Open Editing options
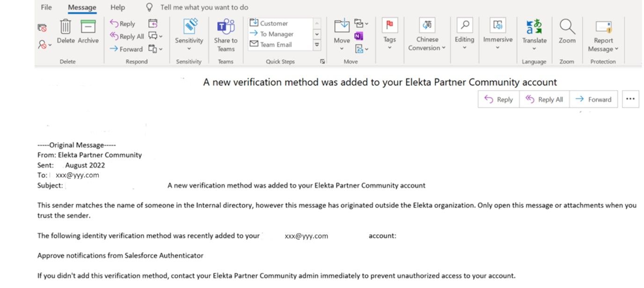The image size is (644, 288). pos(464,32)
